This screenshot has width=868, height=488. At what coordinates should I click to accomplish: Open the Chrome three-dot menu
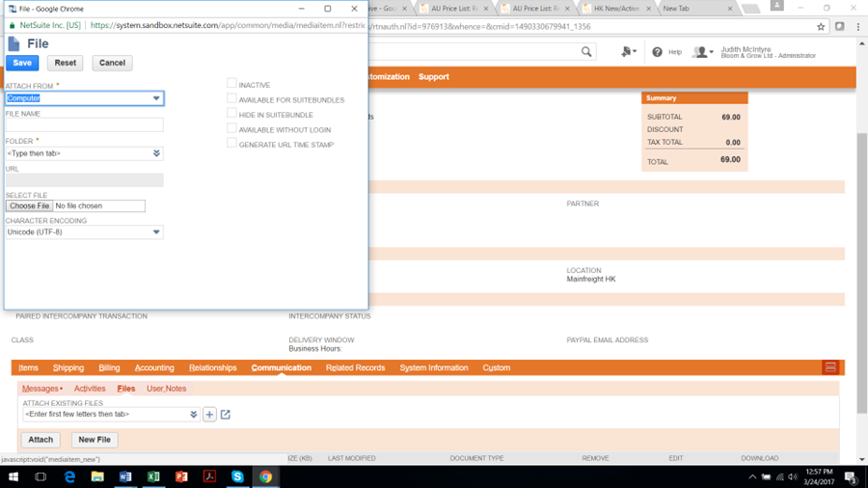[x=858, y=27]
